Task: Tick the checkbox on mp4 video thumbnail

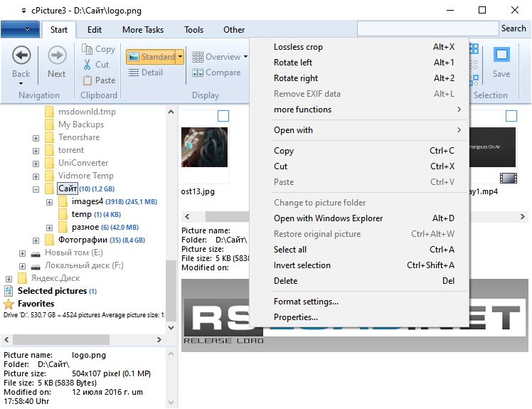Action: point(511,116)
